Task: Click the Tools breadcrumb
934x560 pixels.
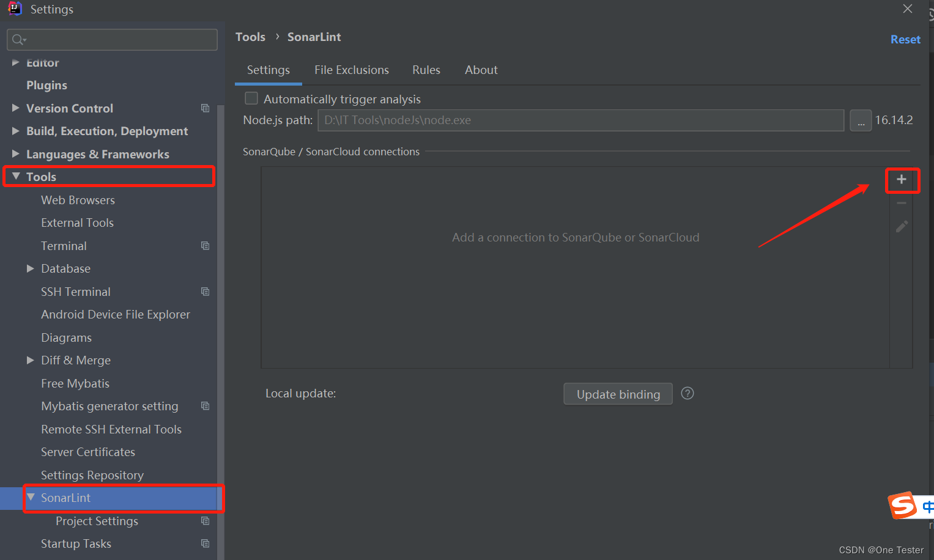Action: coord(251,37)
